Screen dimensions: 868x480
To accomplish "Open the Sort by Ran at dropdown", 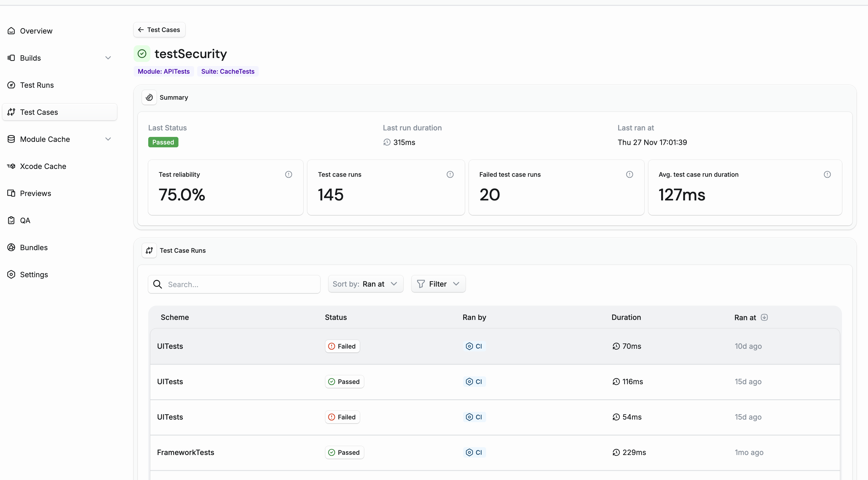I will [x=365, y=284].
